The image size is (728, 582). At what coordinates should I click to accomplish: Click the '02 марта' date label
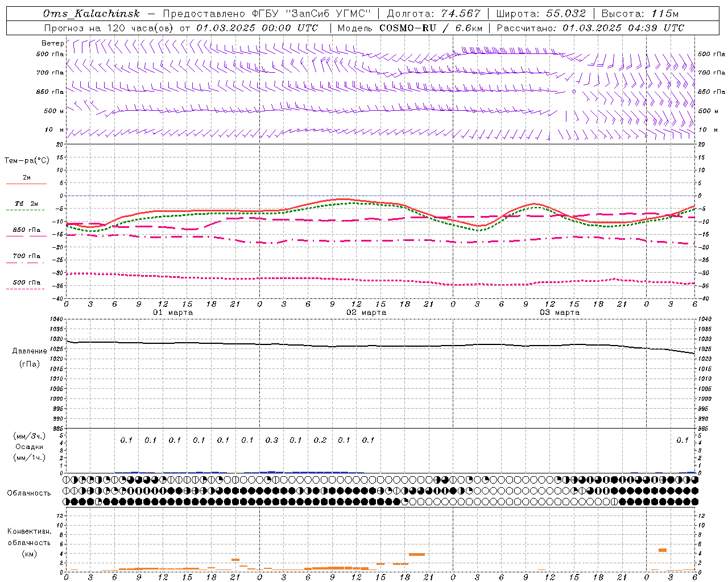[366, 313]
